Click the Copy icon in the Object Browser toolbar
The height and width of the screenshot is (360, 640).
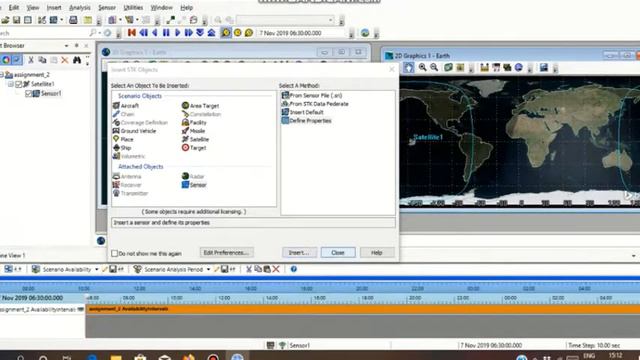coord(42,60)
